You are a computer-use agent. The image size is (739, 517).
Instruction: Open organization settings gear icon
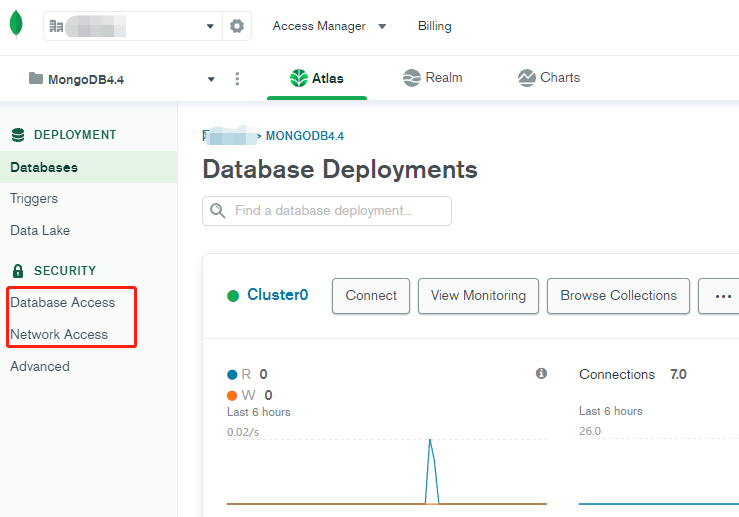tap(237, 26)
